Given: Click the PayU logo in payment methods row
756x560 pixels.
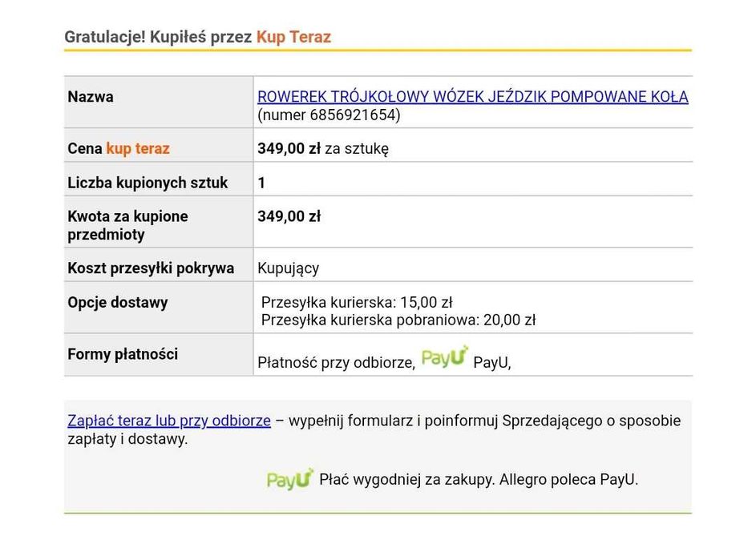Looking at the screenshot, I should (x=444, y=357).
